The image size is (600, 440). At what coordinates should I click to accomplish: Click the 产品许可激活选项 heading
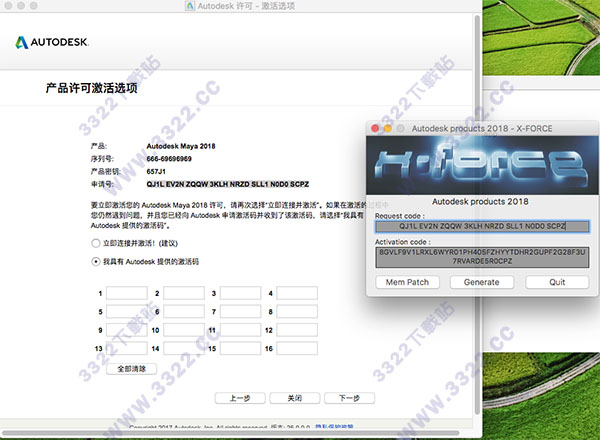tap(91, 88)
